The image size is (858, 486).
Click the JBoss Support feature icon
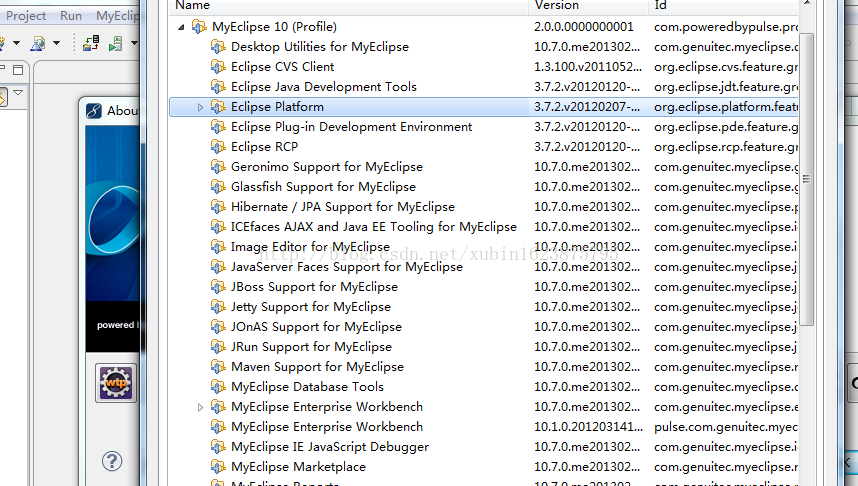218,287
